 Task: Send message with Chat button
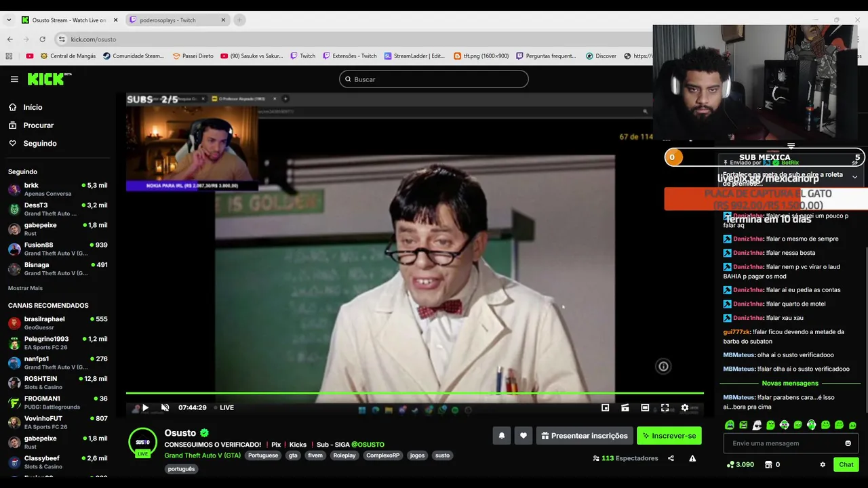point(846,464)
